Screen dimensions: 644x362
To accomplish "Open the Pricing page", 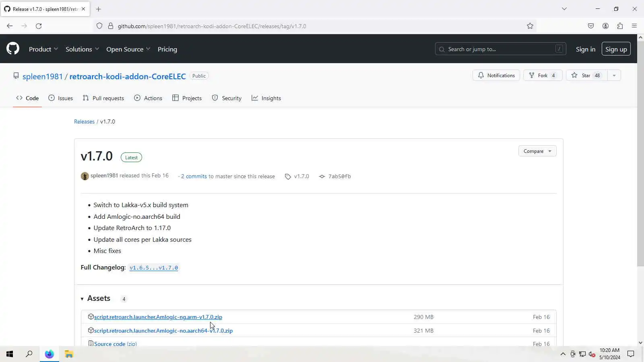I will [167, 49].
